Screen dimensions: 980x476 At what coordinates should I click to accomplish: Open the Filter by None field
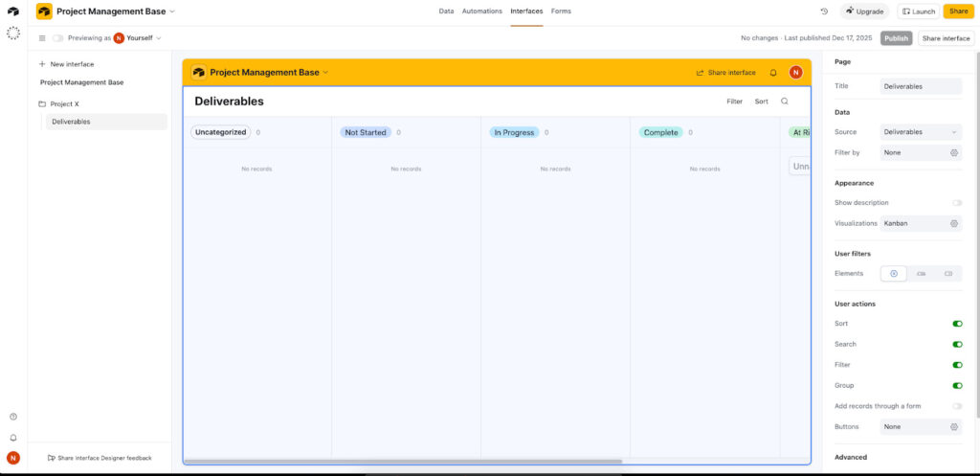[921, 152]
